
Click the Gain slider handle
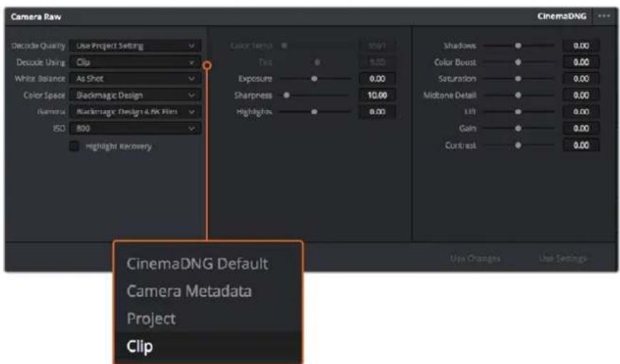518,128
